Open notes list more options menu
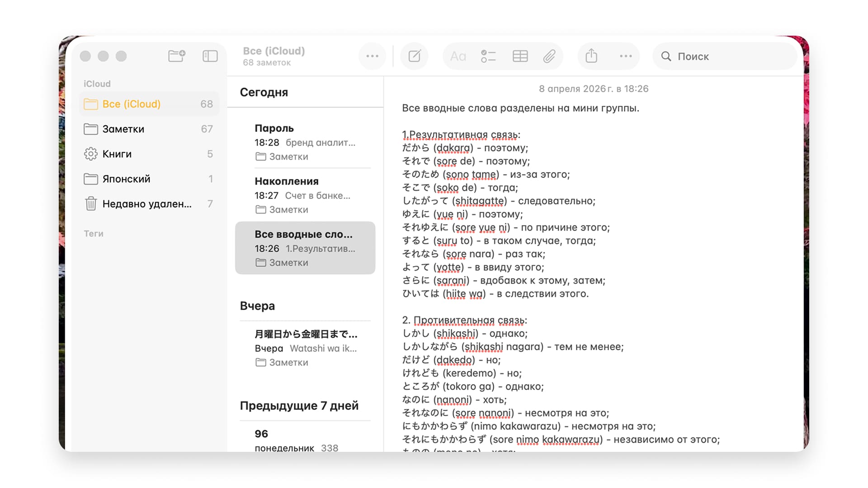Screen dimensions: 868x488 point(372,56)
